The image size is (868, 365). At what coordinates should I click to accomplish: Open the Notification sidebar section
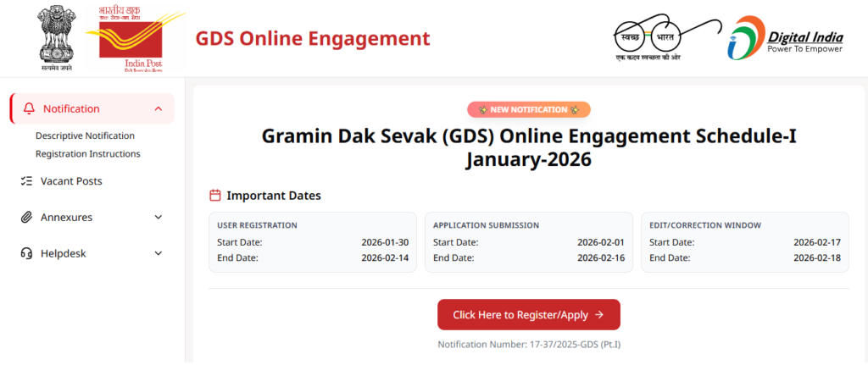pyautogui.click(x=92, y=108)
